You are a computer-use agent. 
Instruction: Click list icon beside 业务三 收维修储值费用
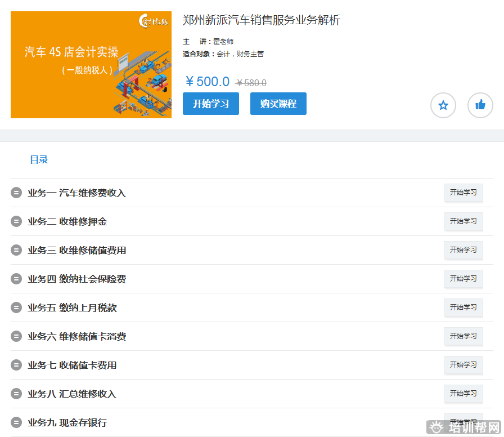(16, 250)
